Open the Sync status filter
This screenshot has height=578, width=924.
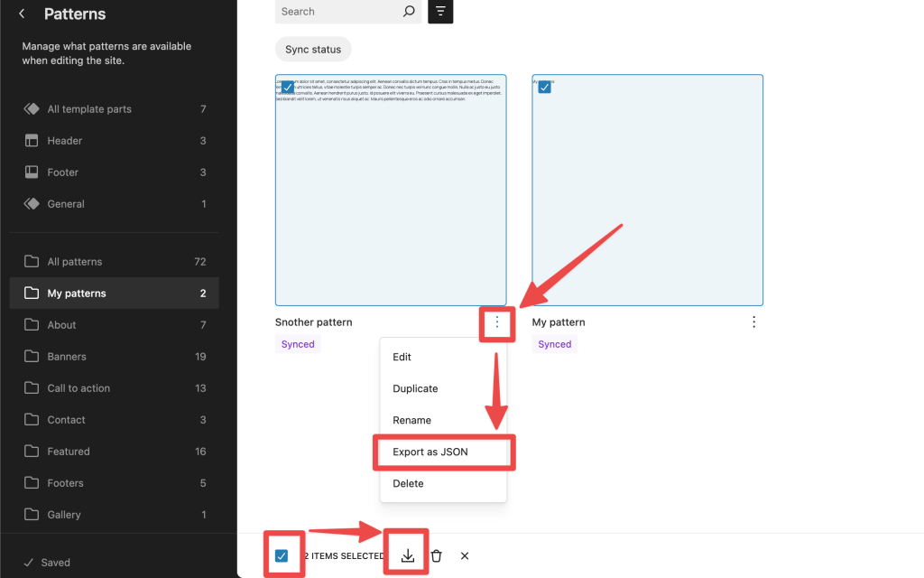tap(313, 49)
